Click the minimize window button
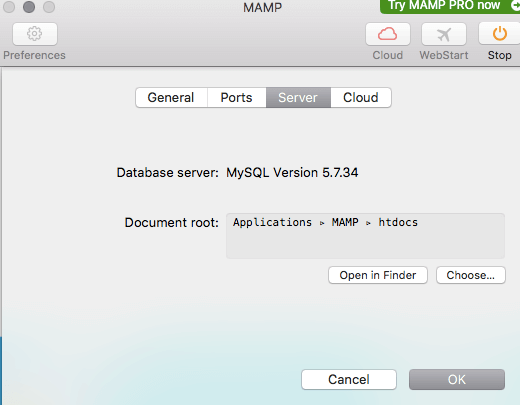The width and height of the screenshot is (520, 405). coord(29,7)
